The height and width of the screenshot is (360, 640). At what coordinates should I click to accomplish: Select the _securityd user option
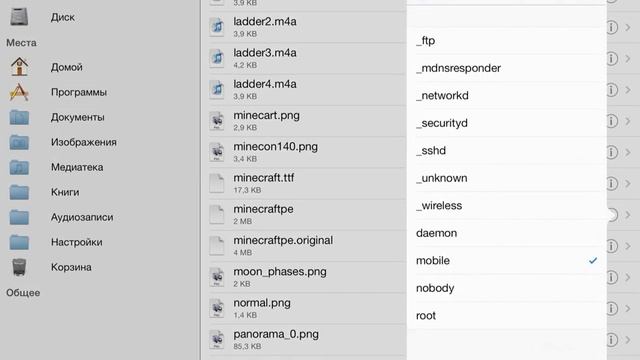507,123
